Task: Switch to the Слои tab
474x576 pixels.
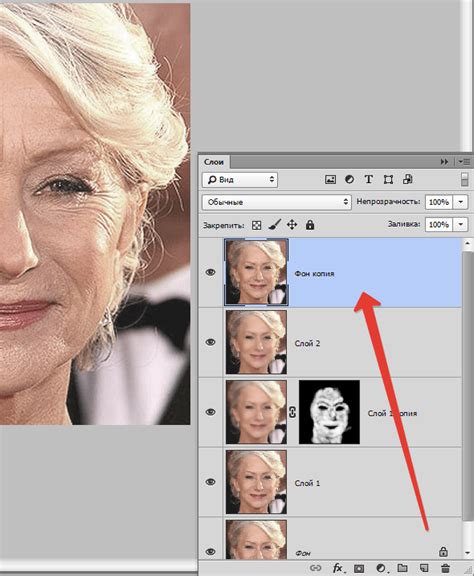Action: (214, 162)
